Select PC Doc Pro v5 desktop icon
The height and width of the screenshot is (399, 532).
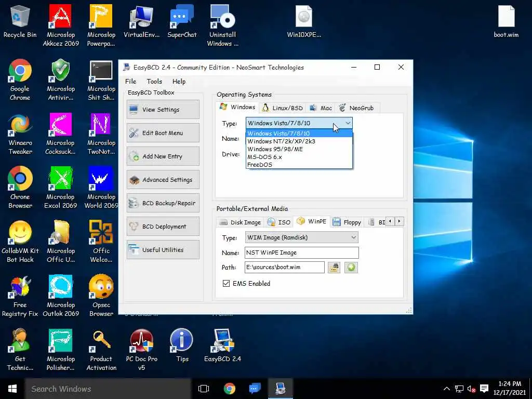click(141, 350)
